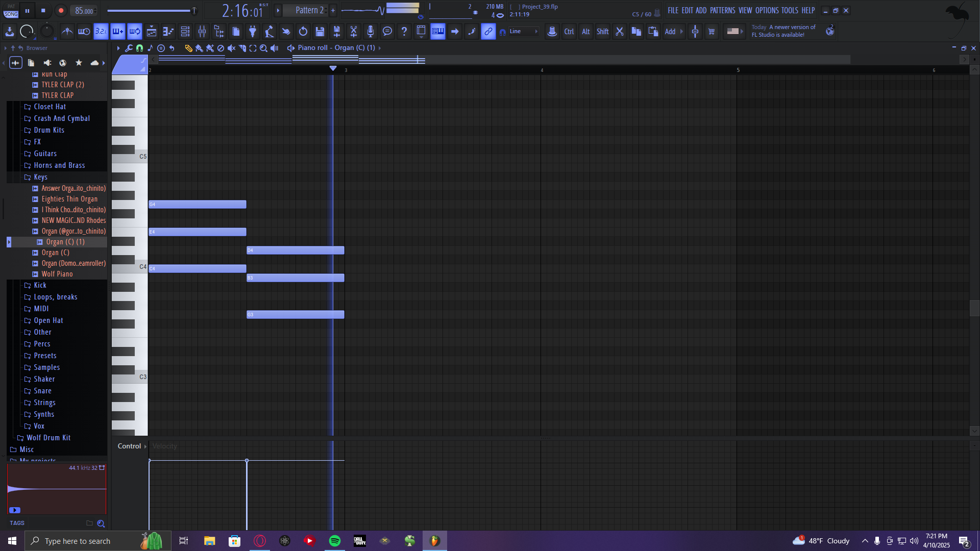Image resolution: width=980 pixels, height=551 pixels.
Task: Open the mixer window icon
Action: pos(202,32)
